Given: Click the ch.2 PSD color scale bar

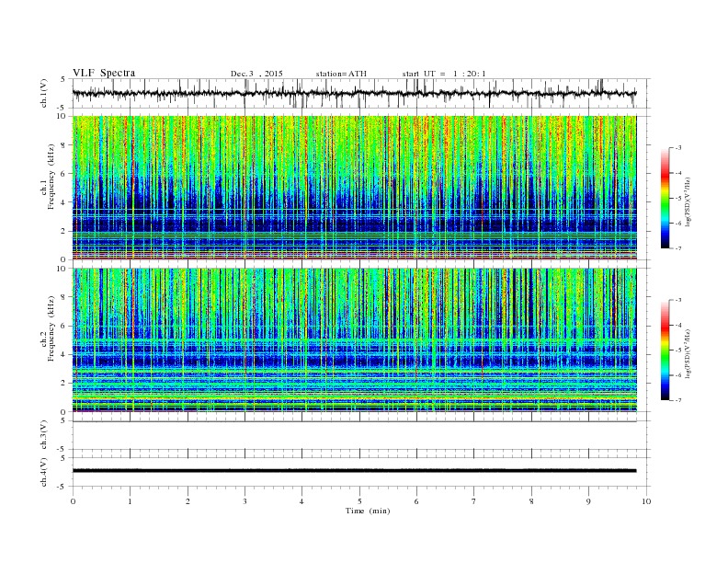Looking at the screenshot, I should 665,350.
